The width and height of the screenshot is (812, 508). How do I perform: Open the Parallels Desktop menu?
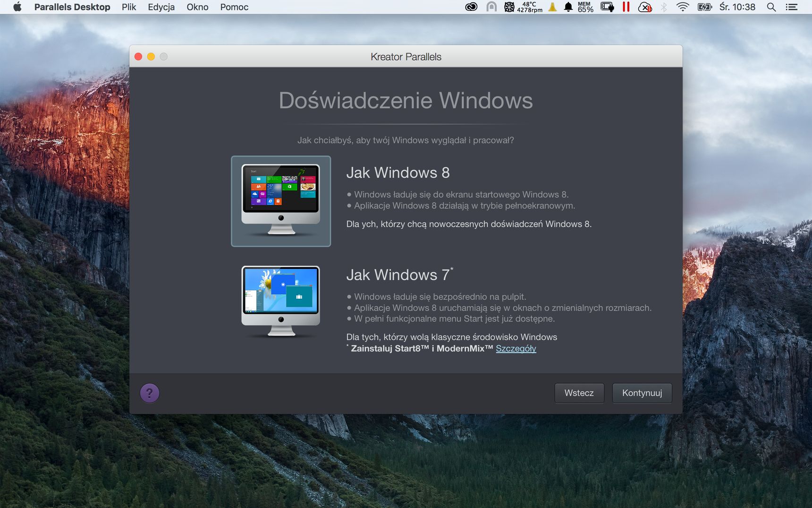[x=72, y=7]
